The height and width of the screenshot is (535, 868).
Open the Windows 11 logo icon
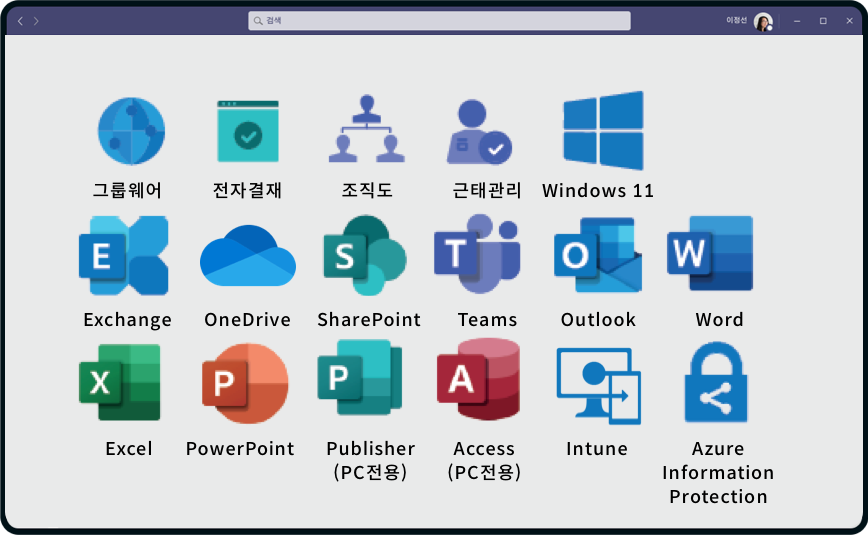click(603, 131)
